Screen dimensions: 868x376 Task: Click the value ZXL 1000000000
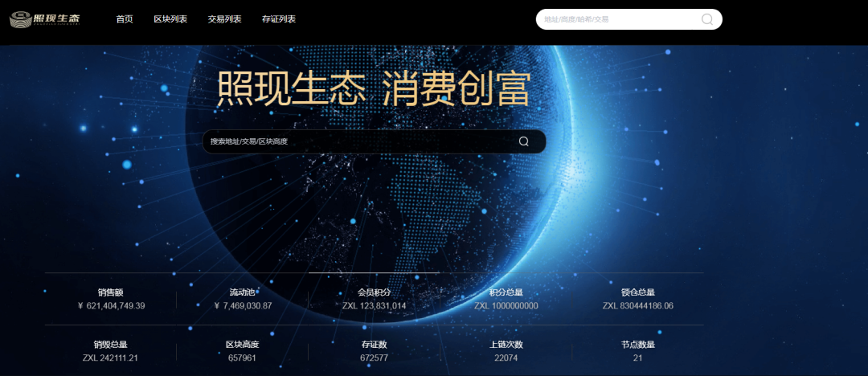[x=506, y=305]
